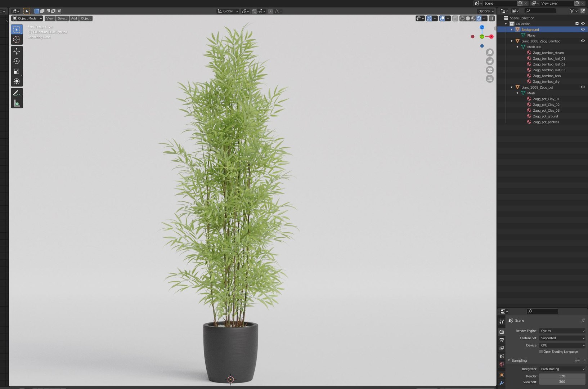
Task: Switch to Material Preview shading
Action: (473, 18)
